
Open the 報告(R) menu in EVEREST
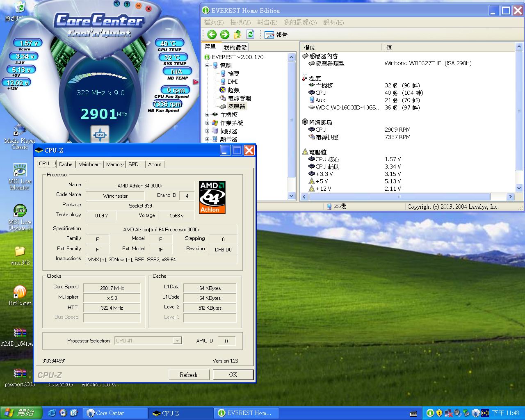tap(267, 22)
